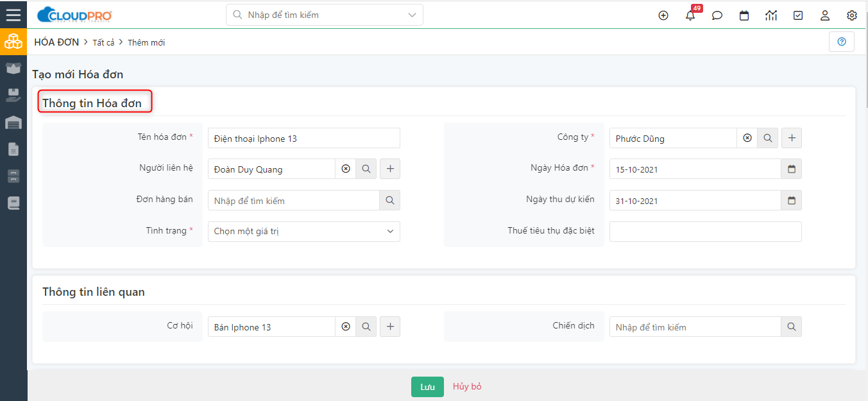Open the box sidebar icon
868x401 pixels.
click(13, 69)
